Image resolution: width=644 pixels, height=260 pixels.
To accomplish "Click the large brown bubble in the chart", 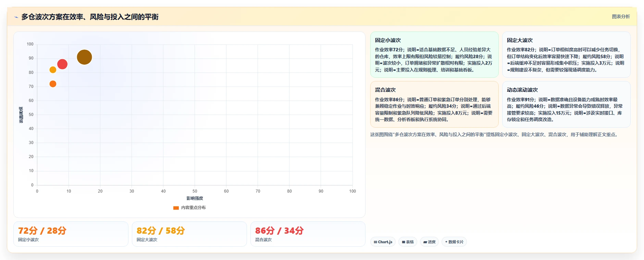I will [x=84, y=57].
